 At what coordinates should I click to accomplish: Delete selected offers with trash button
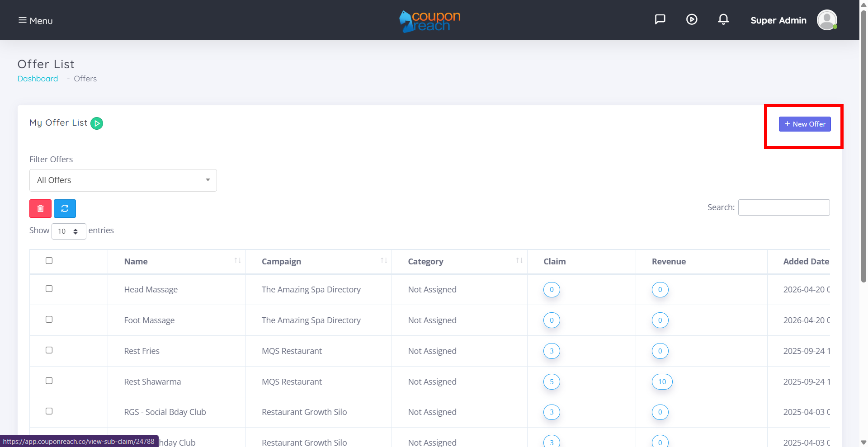(x=40, y=208)
